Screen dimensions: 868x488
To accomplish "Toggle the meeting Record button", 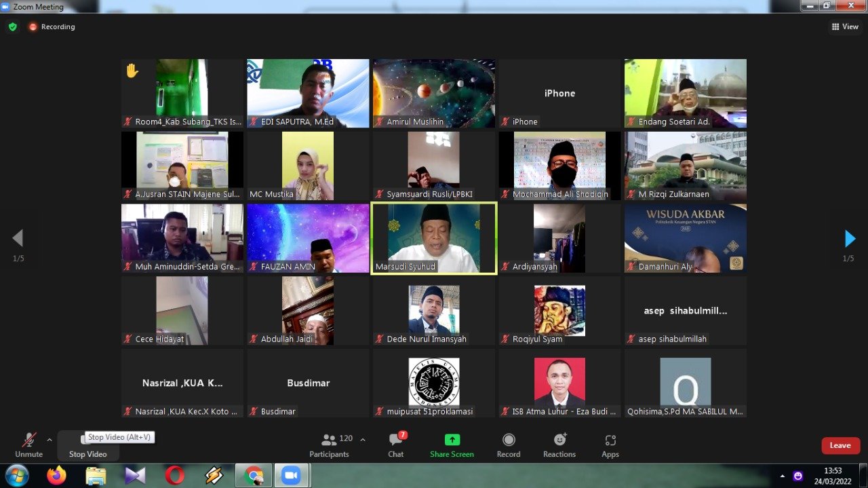I will (x=509, y=445).
